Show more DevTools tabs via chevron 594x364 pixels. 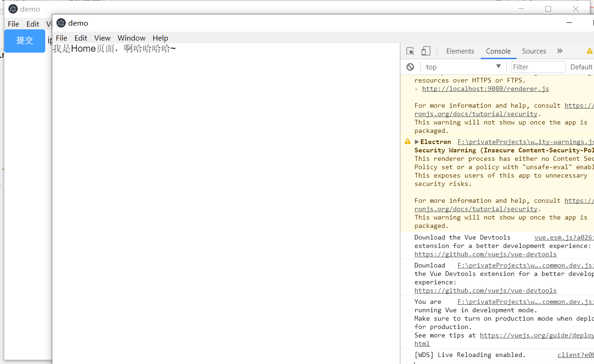tap(560, 51)
